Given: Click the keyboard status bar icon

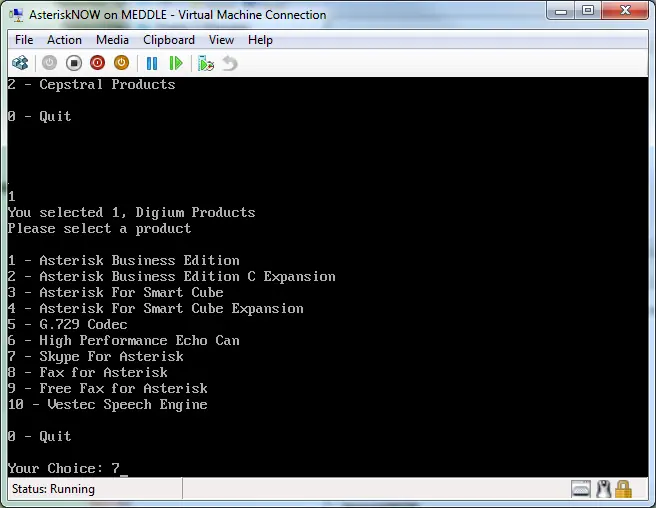Looking at the screenshot, I should pyautogui.click(x=581, y=489).
